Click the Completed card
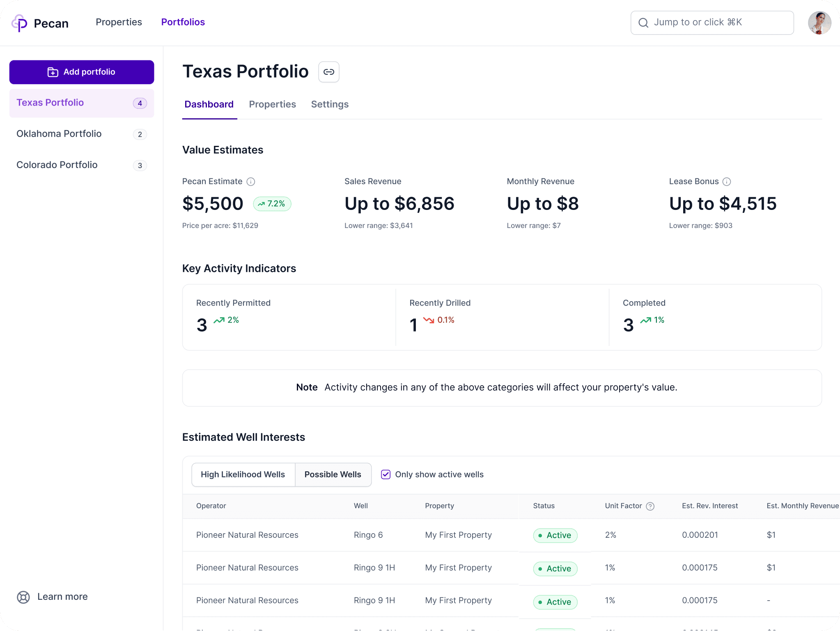Screen dimensions: 840x631 point(715,317)
